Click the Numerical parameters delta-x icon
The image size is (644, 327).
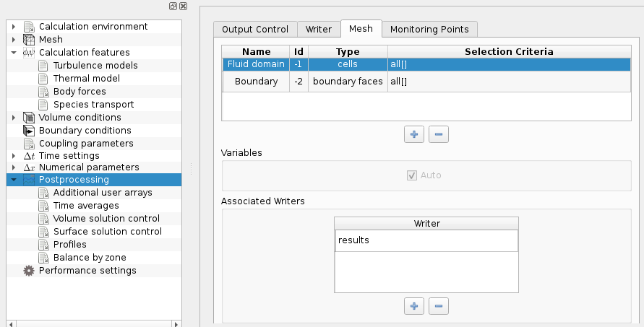(29, 167)
